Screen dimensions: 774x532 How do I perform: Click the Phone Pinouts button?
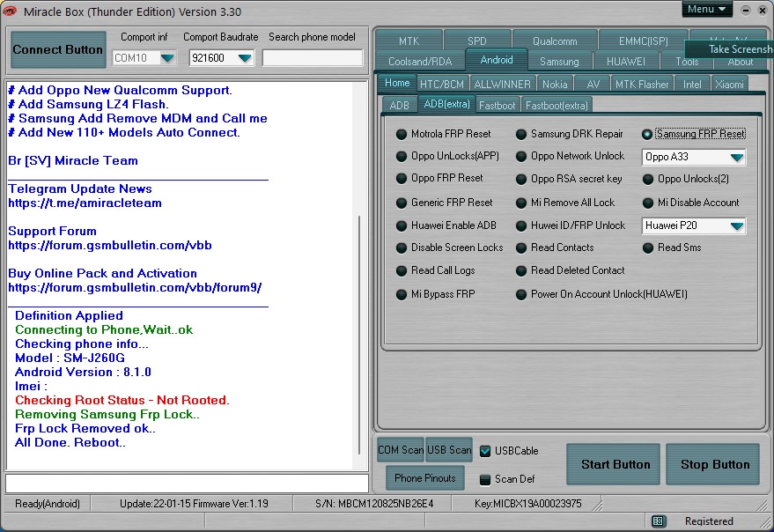[425, 477]
